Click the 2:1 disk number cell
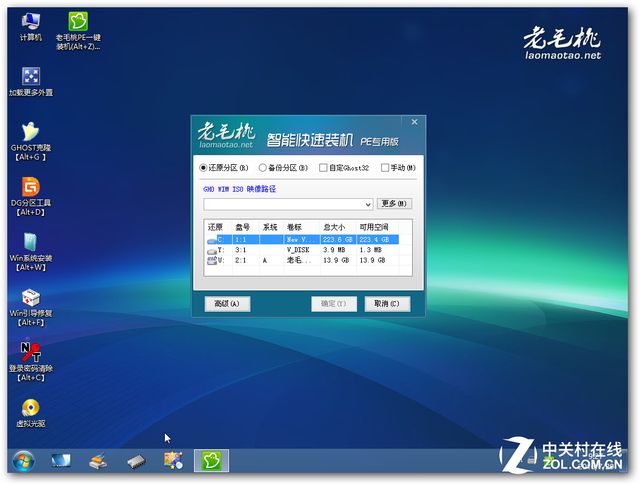This screenshot has height=485, width=640. pos(240,260)
